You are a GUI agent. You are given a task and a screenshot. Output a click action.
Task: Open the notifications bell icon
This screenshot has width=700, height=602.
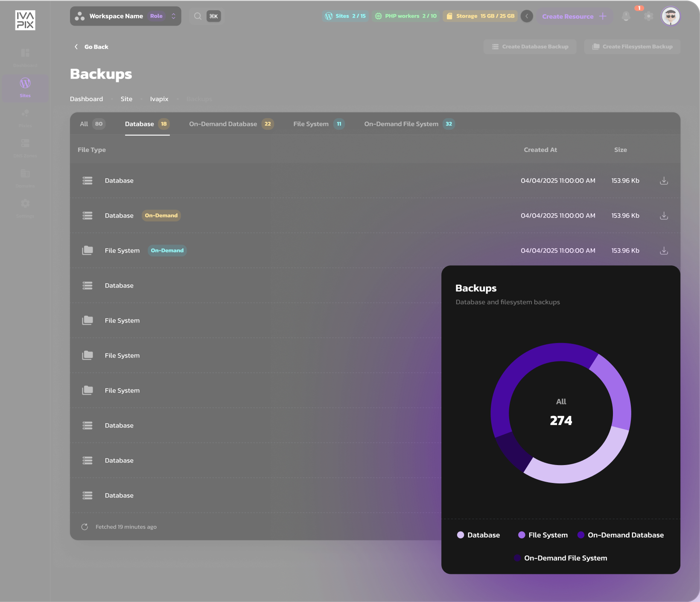coord(626,16)
